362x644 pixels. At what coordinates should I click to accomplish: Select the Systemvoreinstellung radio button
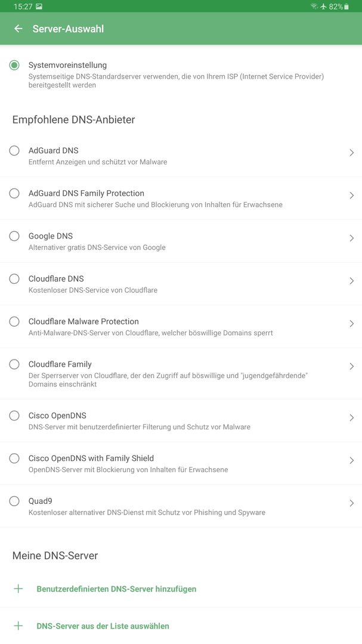pos(14,65)
